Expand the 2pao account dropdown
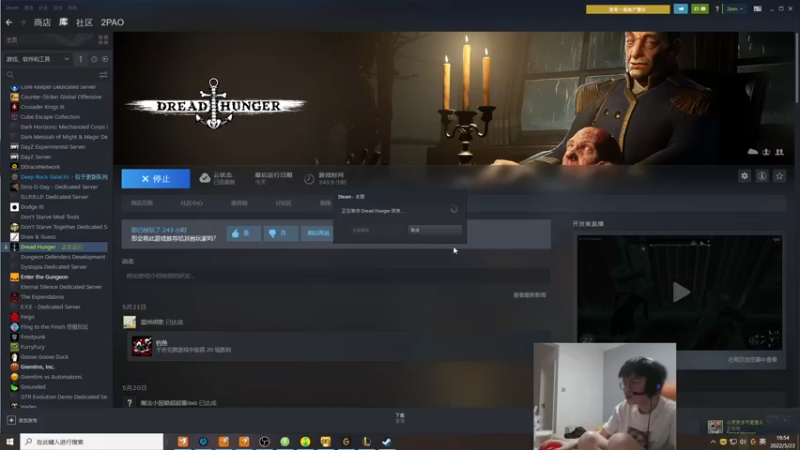The height and width of the screenshot is (450, 800). (735, 9)
